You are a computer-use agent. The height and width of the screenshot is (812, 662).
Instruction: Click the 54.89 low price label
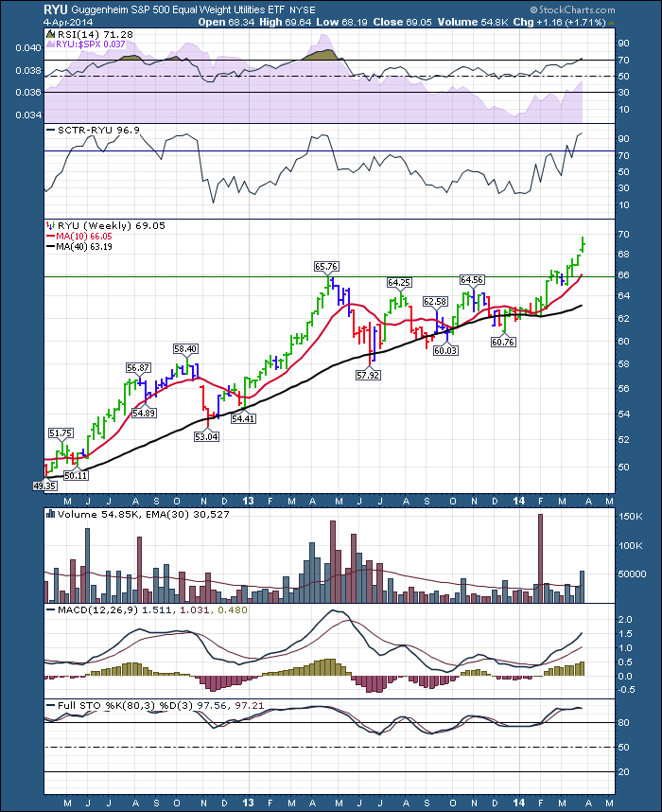click(x=144, y=414)
